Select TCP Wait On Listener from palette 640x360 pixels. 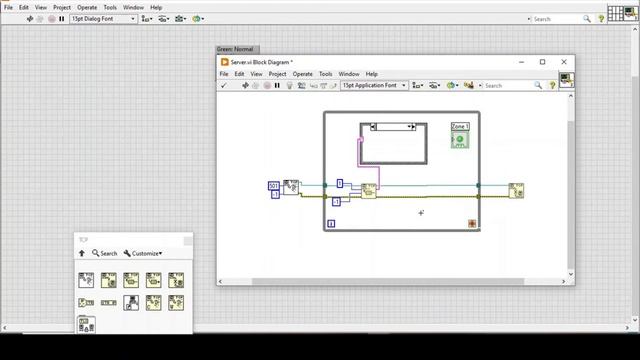(176, 302)
